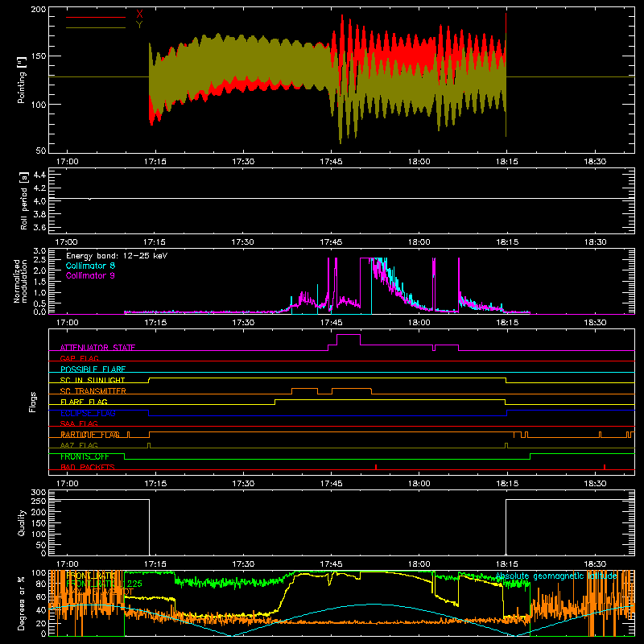Click the 80 tick on Degrees axis
This screenshot has height=644, width=644.
pos(41,584)
